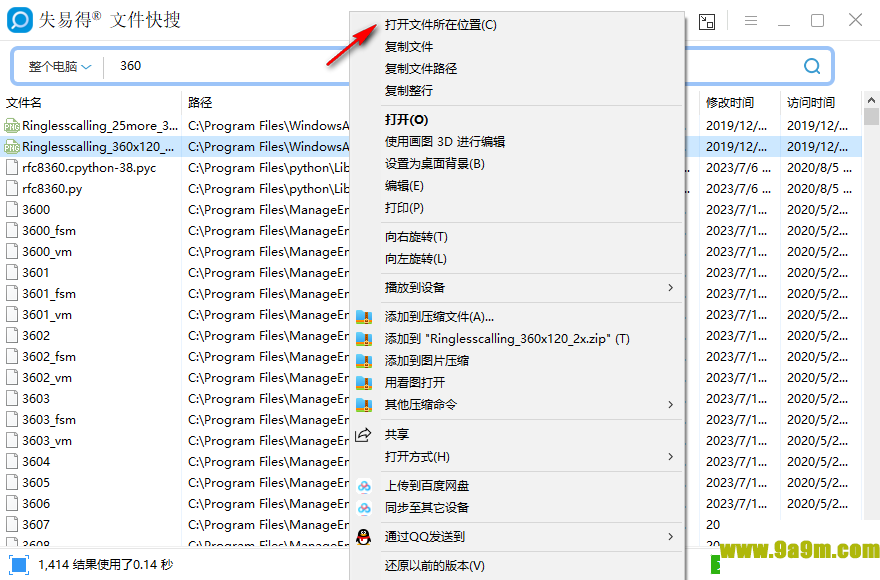Click file icon of 3605

coord(12,483)
